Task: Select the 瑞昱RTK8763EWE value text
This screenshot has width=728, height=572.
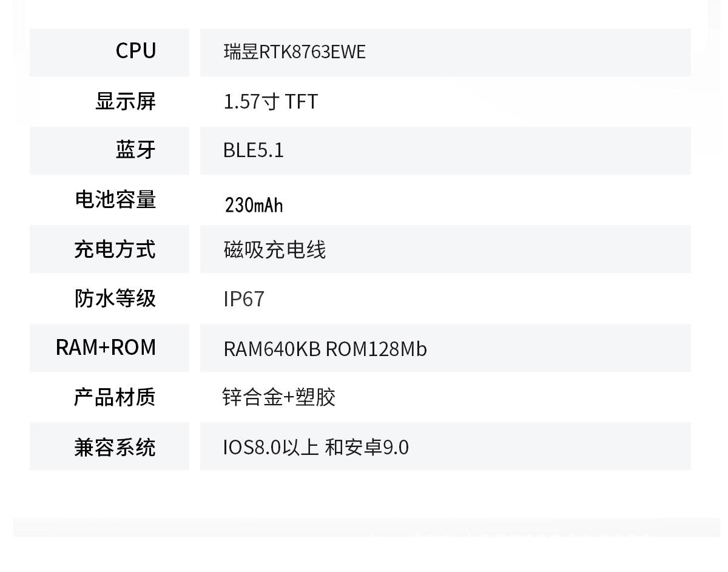Action: pos(295,52)
